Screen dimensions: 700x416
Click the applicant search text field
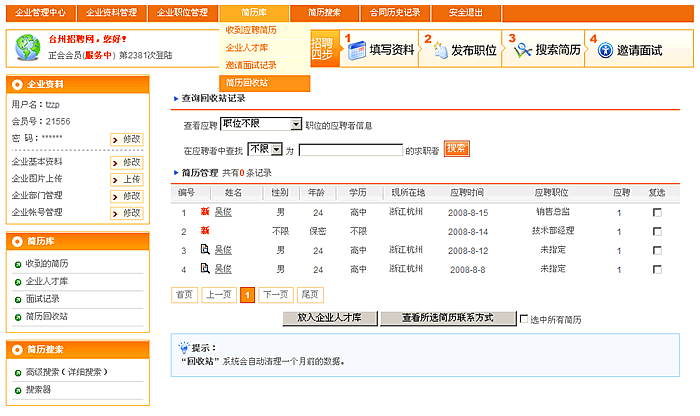(350, 150)
